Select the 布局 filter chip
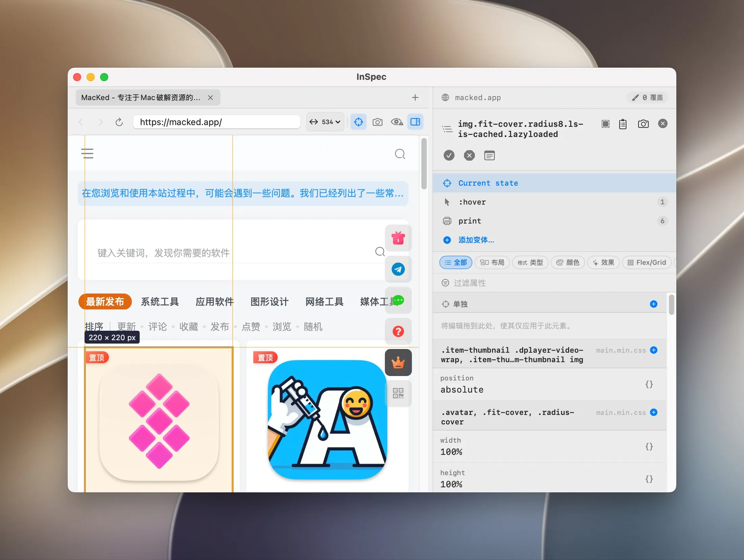This screenshot has width=744, height=560. point(492,262)
